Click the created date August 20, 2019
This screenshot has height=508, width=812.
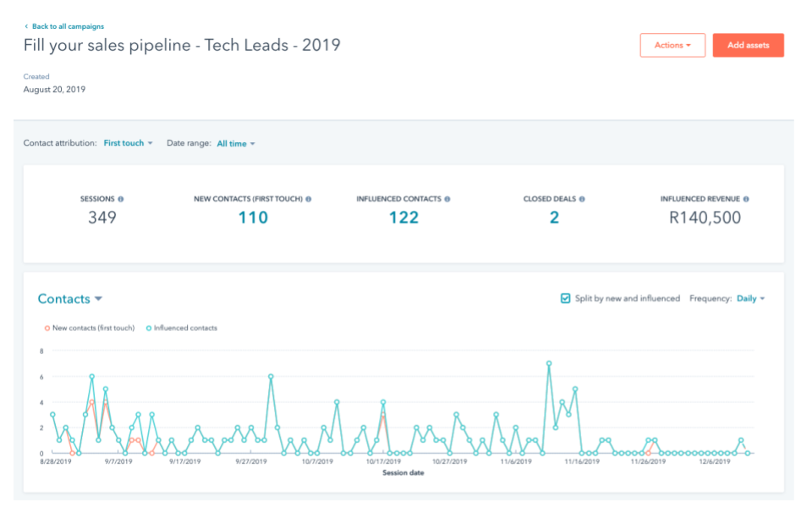point(54,89)
